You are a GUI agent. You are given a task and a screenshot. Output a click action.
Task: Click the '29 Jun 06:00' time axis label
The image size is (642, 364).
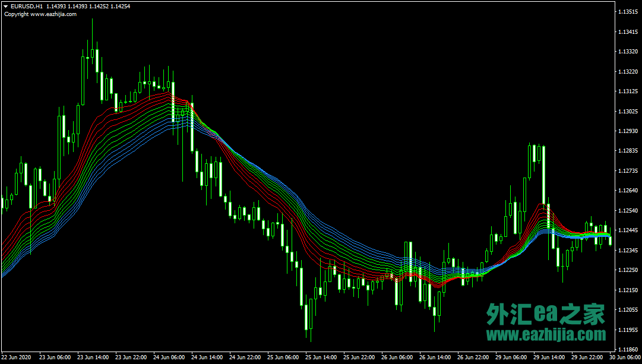[x=511, y=357]
